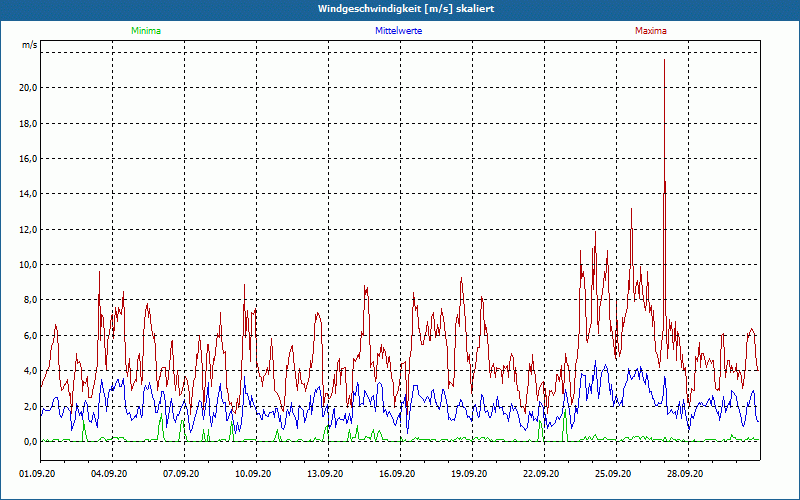Click the chart title Windgeschwindigkeit [m/s] skaliert

point(406,9)
